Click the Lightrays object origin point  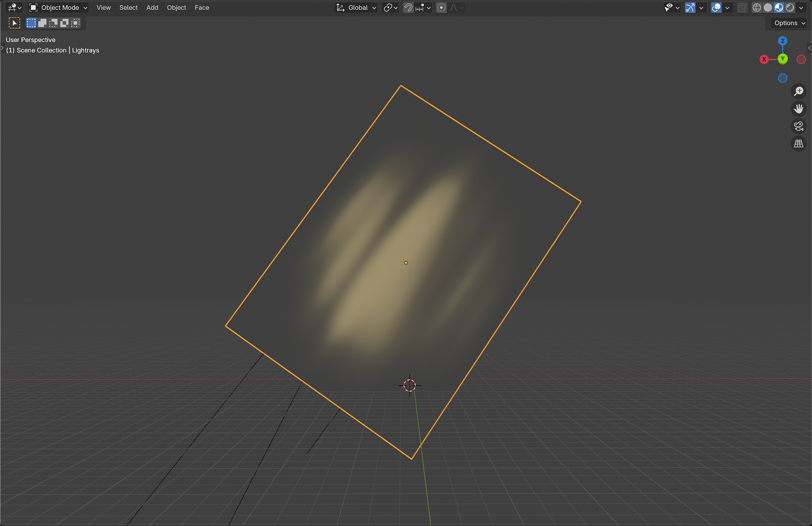[x=406, y=263]
